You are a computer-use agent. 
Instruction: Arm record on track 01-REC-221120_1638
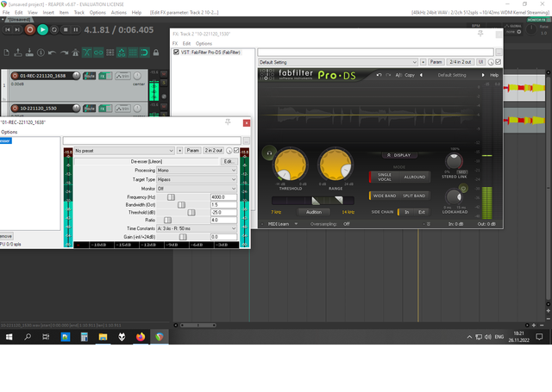[15, 76]
